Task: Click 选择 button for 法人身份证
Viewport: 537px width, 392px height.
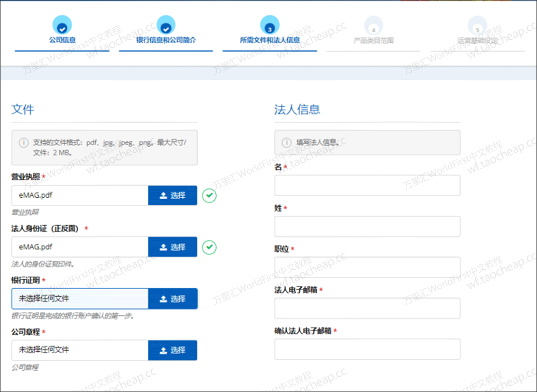Action: coord(173,247)
